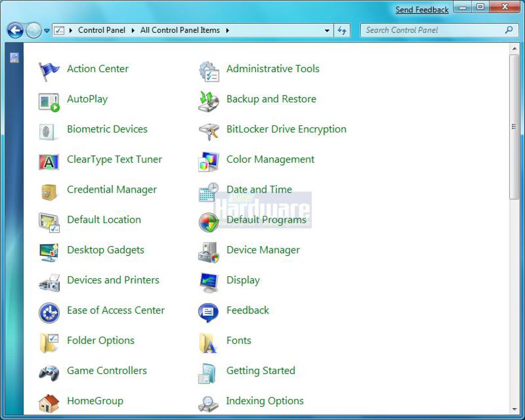This screenshot has width=525, height=420.
Task: Click the Default Location icon
Action: tap(49, 222)
